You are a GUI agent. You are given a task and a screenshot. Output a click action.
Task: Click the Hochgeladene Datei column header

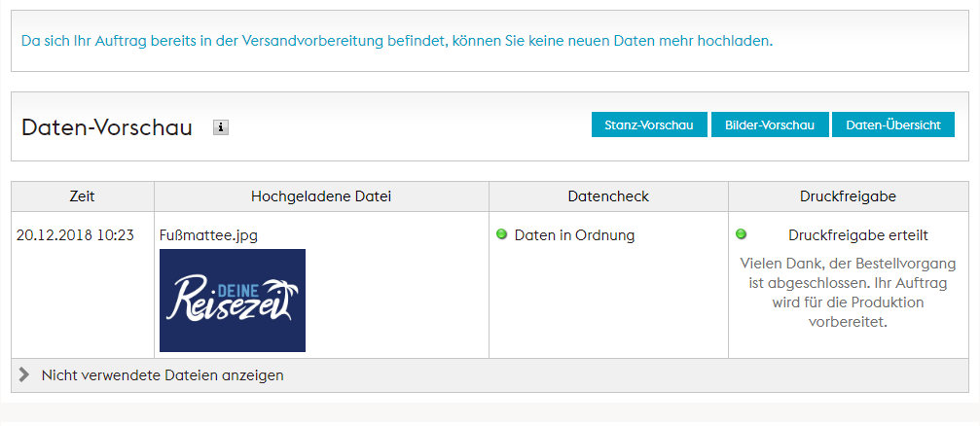click(321, 196)
